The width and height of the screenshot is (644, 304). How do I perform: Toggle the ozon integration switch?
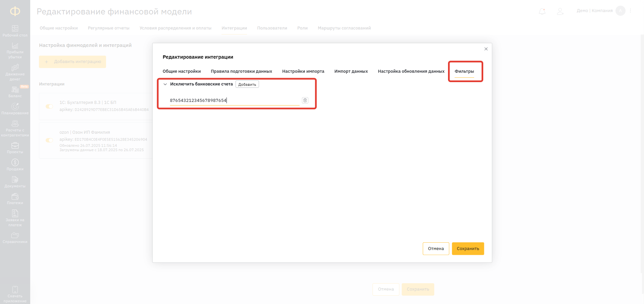pos(49,140)
